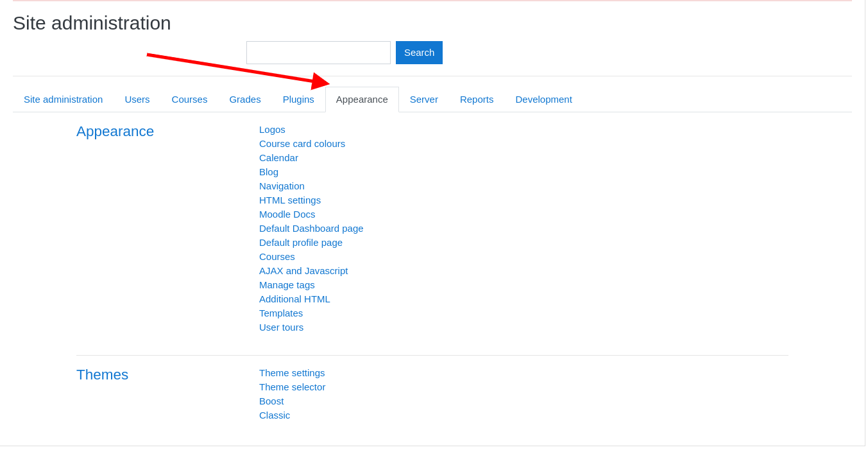Viewport: 868px width, 452px height.
Task: Go to the Site administration tab
Action: pyautogui.click(x=63, y=99)
